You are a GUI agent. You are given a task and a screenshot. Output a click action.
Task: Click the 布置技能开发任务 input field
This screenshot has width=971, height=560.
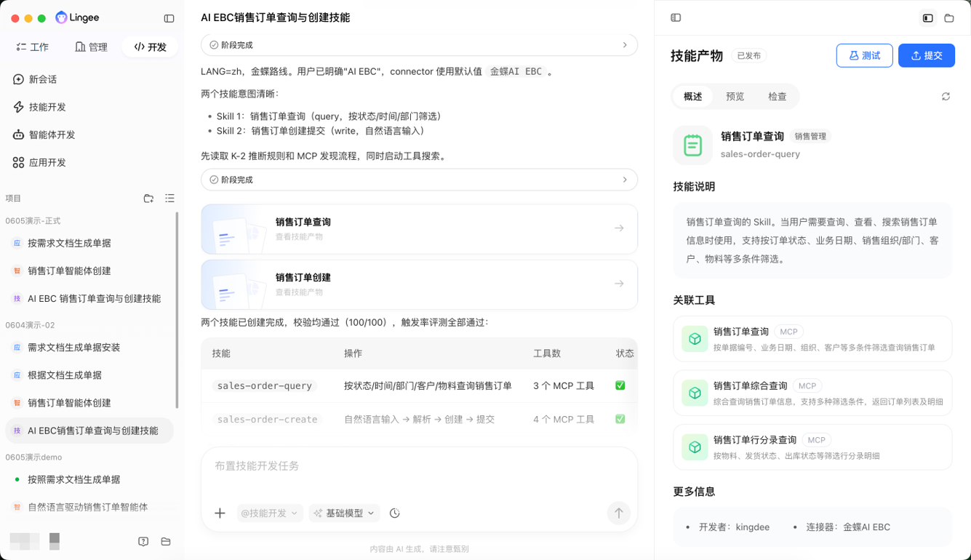tap(419, 466)
